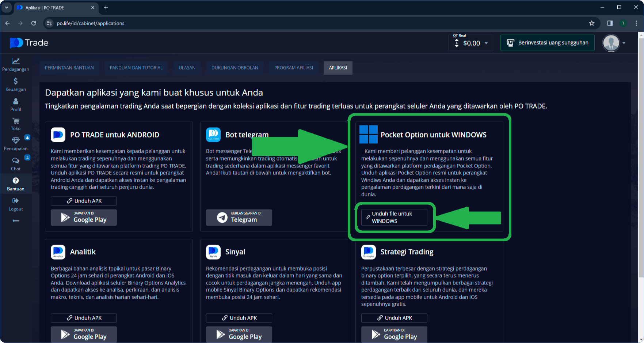Open the Profil user icon
This screenshot has width=644, height=343.
[16, 101]
